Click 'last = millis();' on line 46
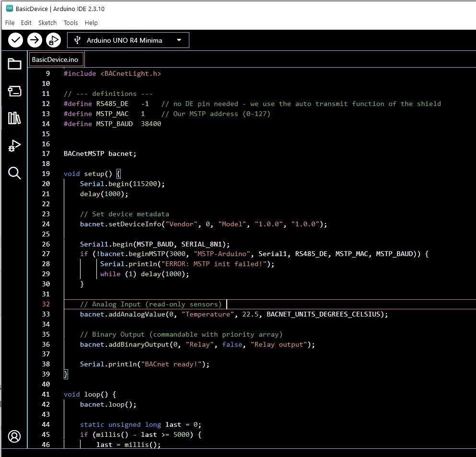Screen dimensions: 476x457 point(128,444)
